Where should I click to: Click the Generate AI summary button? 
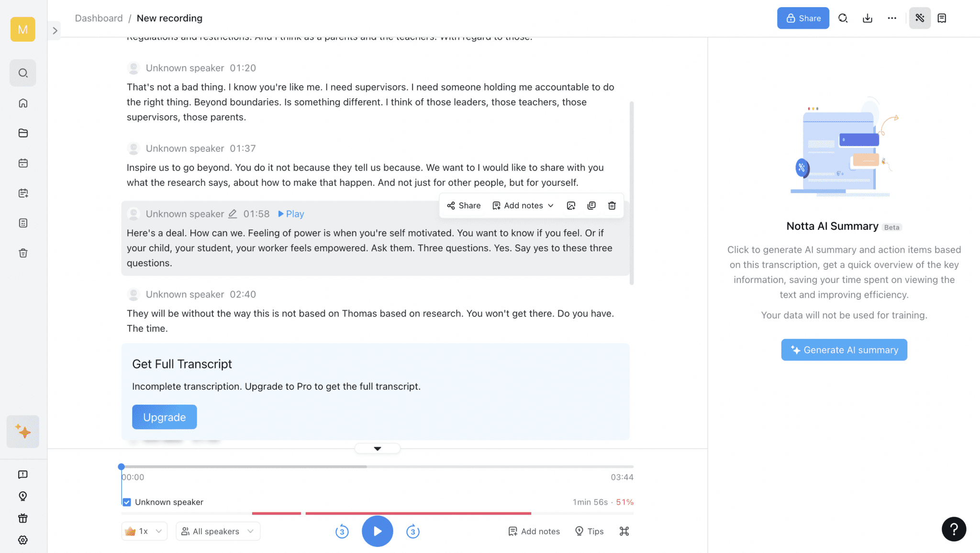click(x=844, y=350)
